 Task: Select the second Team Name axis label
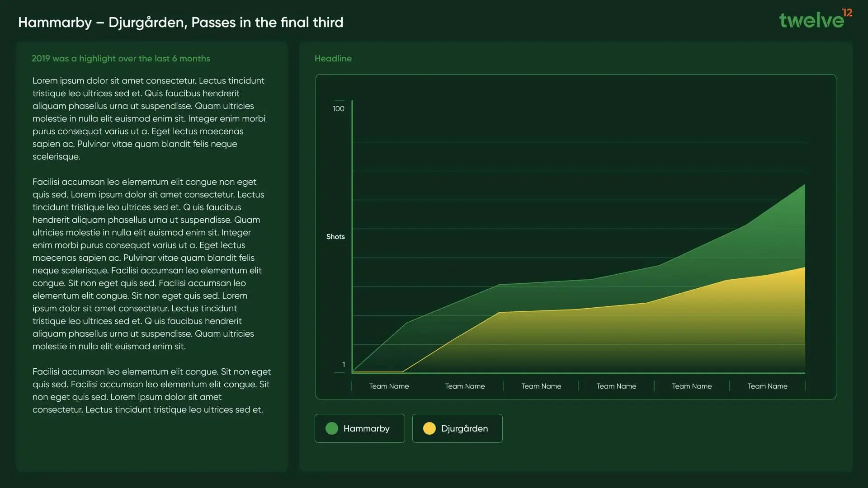pos(465,386)
